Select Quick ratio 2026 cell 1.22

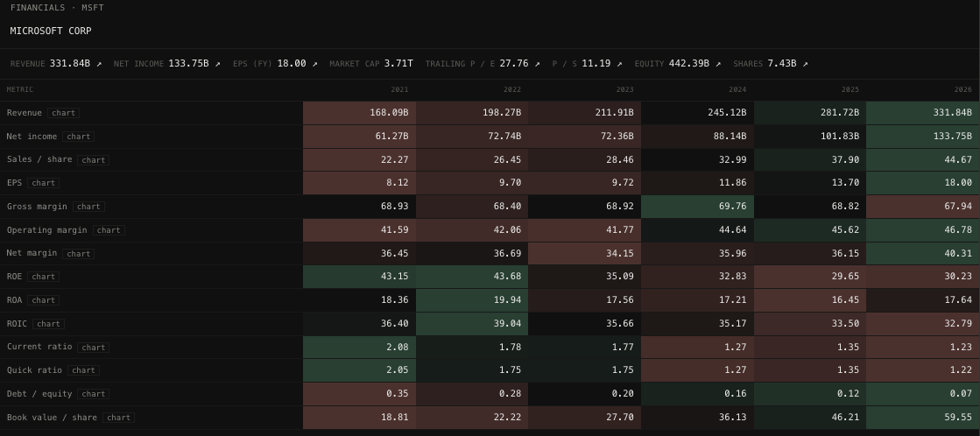(x=923, y=370)
